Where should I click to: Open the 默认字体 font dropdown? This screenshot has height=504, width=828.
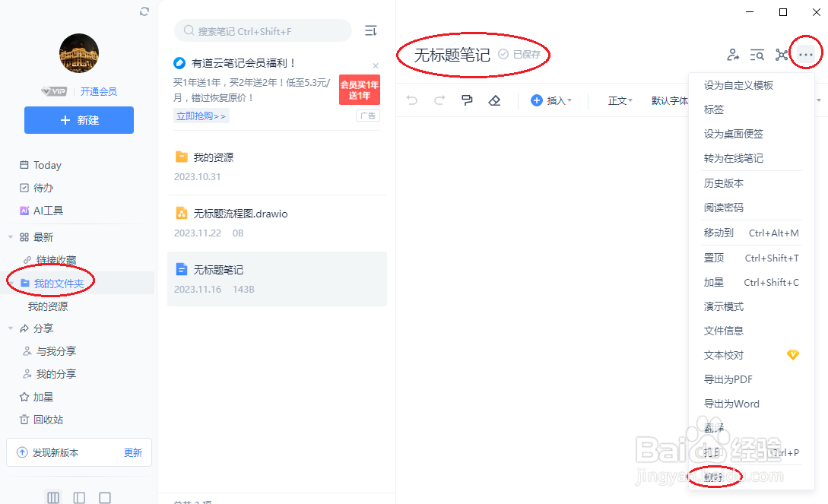(x=670, y=100)
